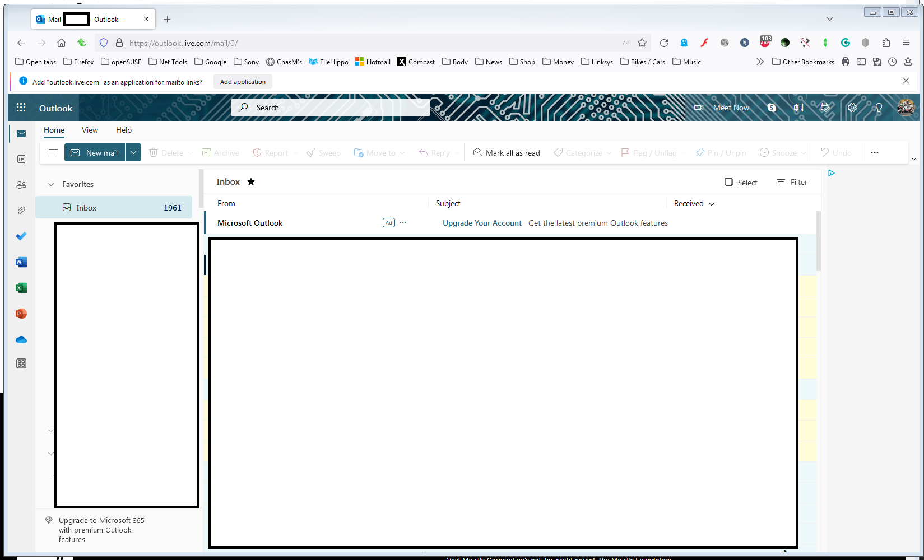The image size is (924, 560).
Task: Switch to Help ribbon tab
Action: 124,130
